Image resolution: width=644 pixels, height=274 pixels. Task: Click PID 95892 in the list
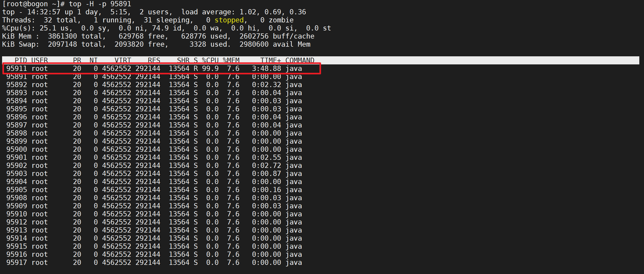point(17,85)
